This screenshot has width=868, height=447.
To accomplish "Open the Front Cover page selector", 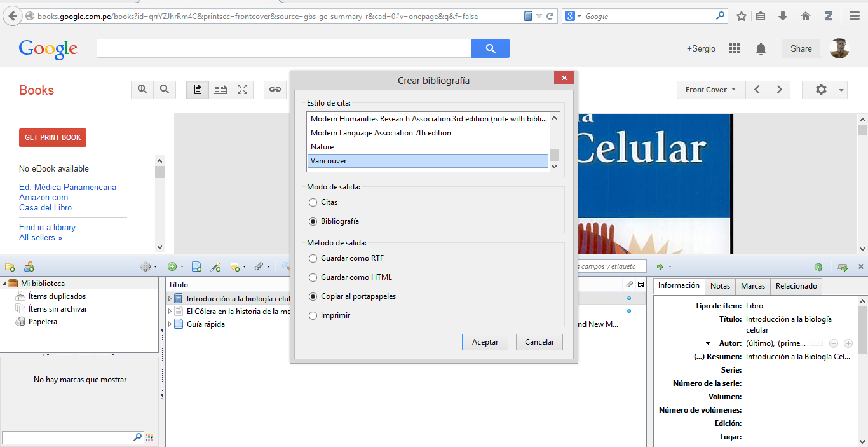I will [x=710, y=90].
